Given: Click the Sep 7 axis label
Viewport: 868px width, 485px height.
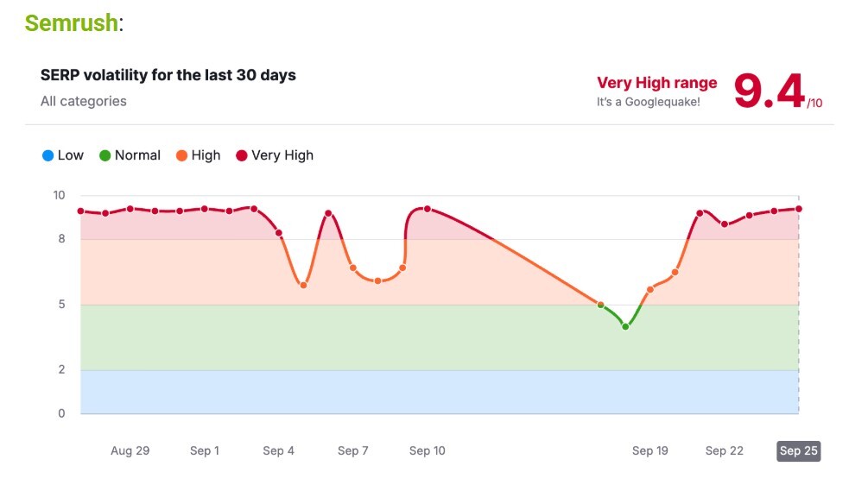Looking at the screenshot, I should pos(353,450).
